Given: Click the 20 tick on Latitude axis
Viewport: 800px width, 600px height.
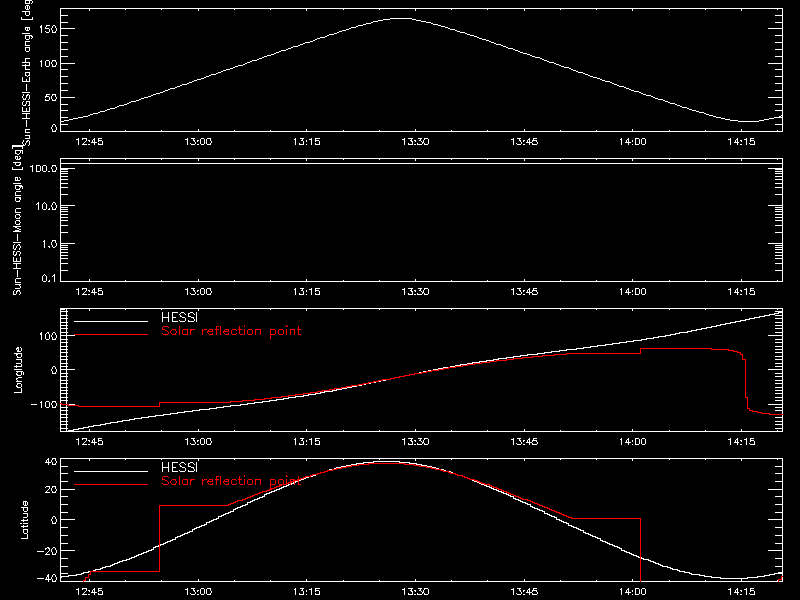Looking at the screenshot, I should point(51,490).
